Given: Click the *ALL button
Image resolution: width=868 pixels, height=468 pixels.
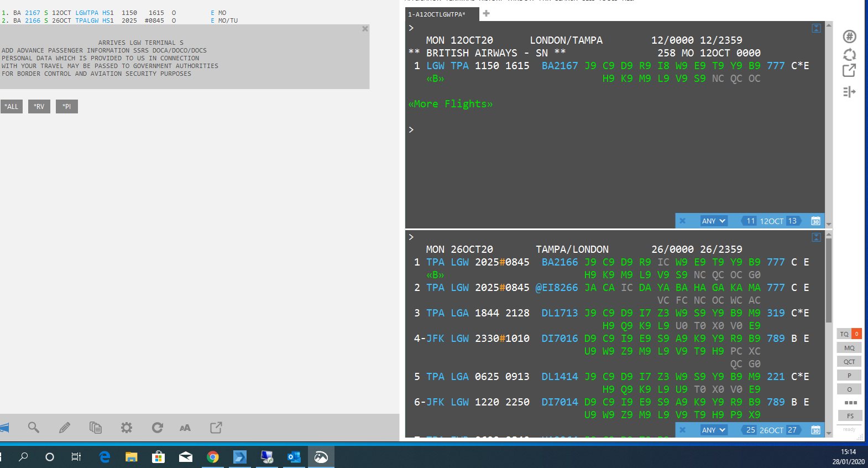Looking at the screenshot, I should (x=12, y=106).
